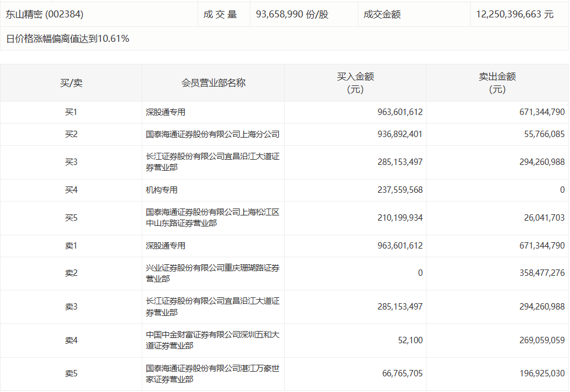Click the buy amount 237,559,568
Image resolution: width=570 pixels, height=392 pixels.
[x=400, y=190]
